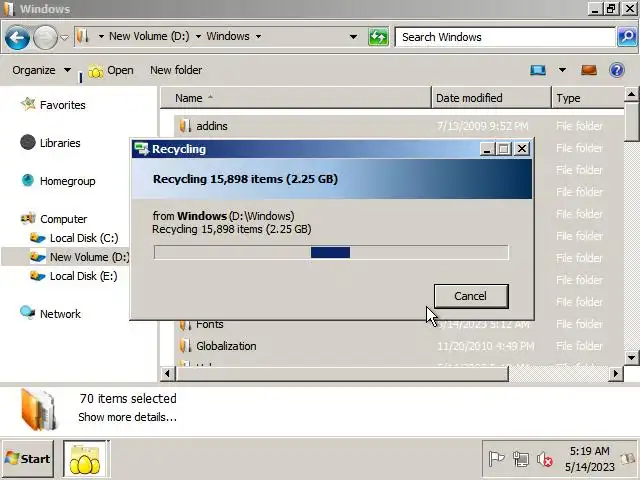Click the muted volume tray icon
The image size is (640, 480).
544,460
